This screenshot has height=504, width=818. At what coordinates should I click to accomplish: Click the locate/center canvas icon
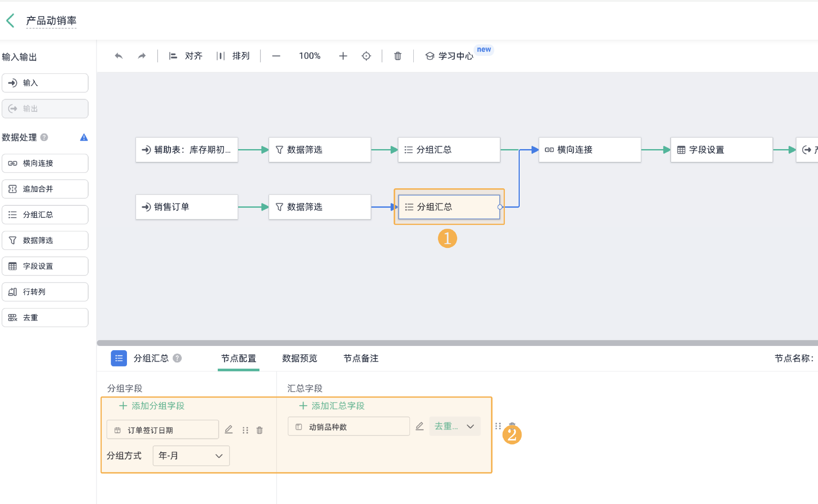coord(366,56)
